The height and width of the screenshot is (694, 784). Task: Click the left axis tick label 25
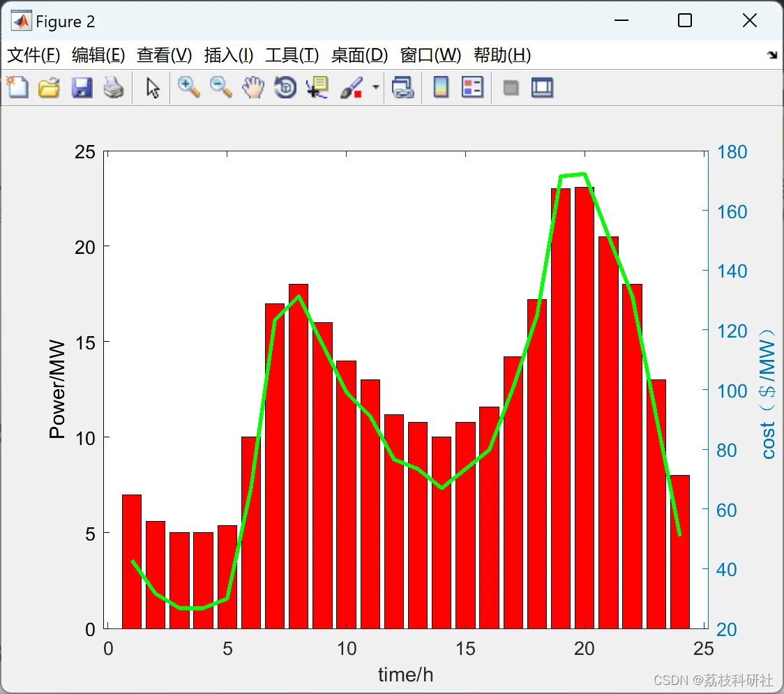tap(85, 152)
